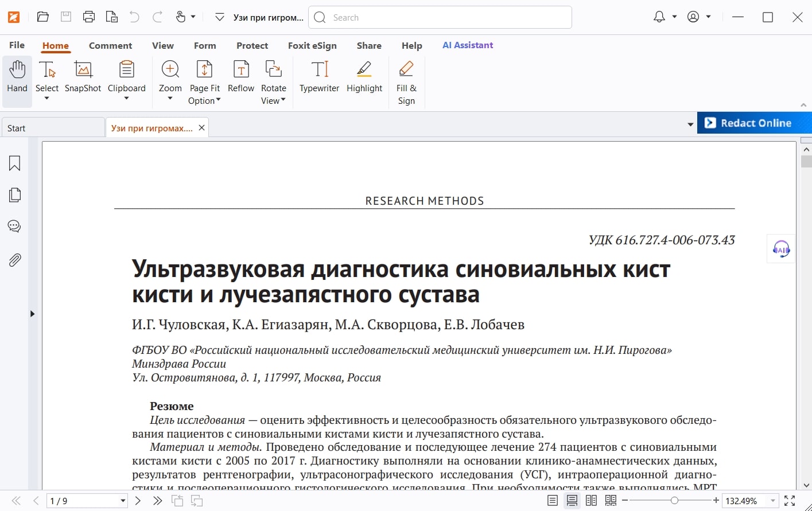Open Fill & Sign
The height and width of the screenshot is (511, 812).
(406, 83)
